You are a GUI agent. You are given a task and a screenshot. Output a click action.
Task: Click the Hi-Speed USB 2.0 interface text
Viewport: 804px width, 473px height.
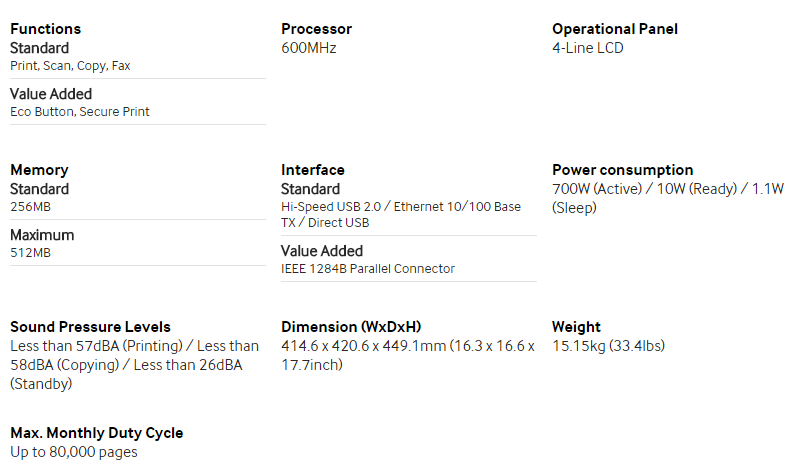point(331,207)
